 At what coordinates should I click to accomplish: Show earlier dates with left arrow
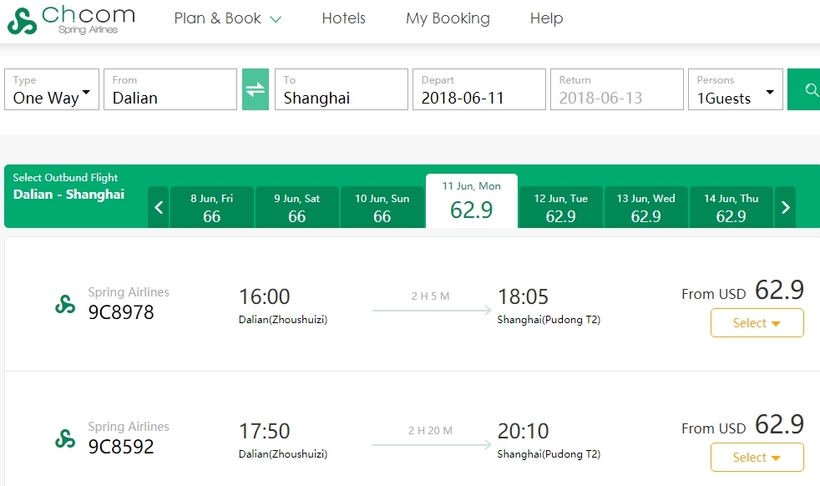(158, 207)
